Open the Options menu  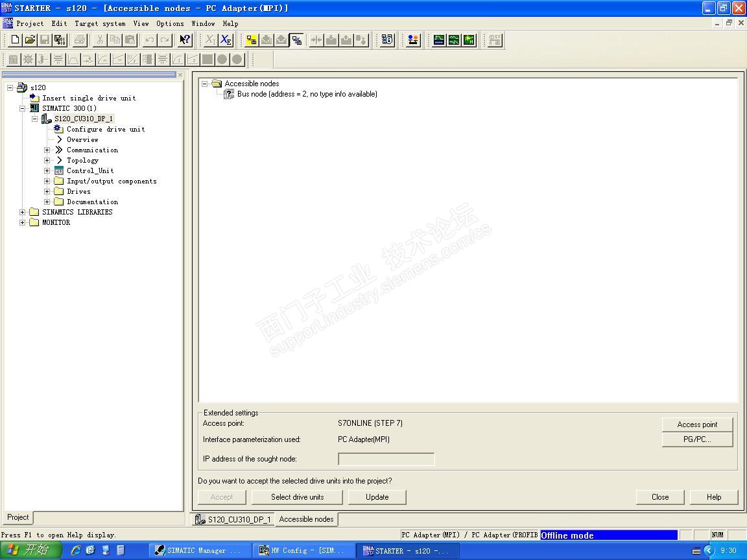[170, 23]
